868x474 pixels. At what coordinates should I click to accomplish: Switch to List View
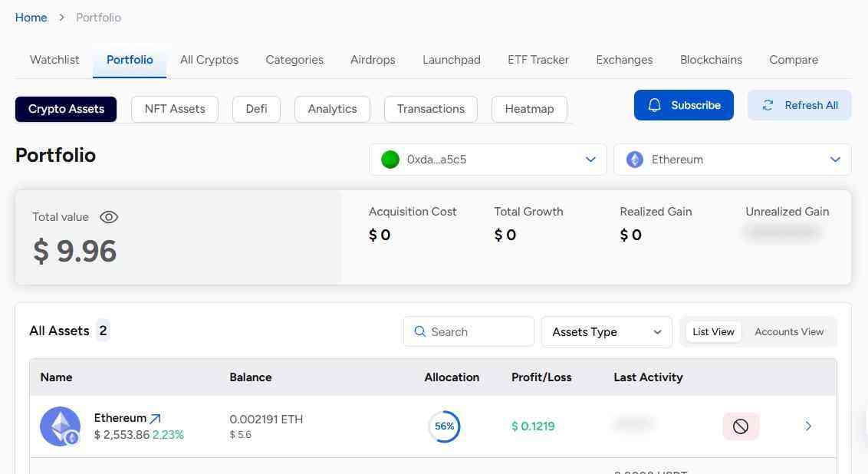[x=713, y=331]
